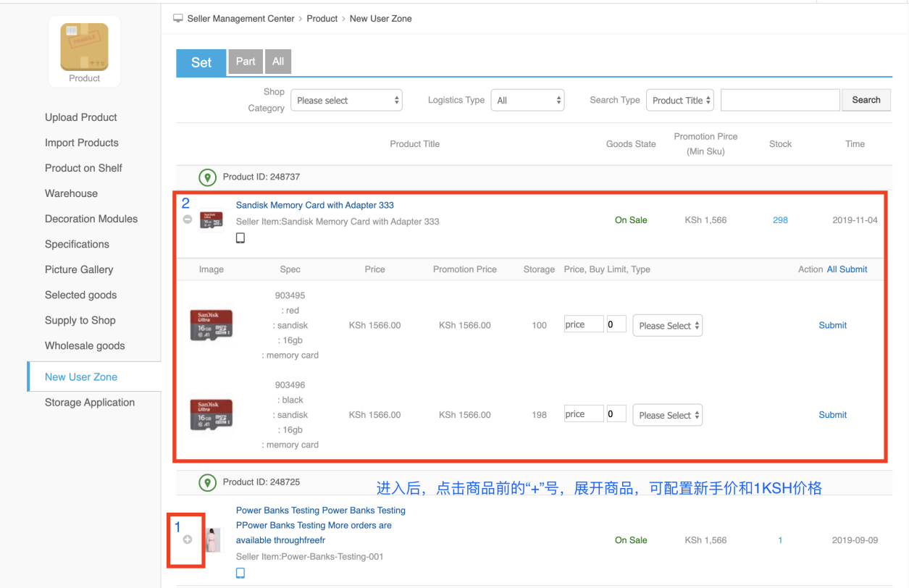This screenshot has width=909, height=588.
Task: Switch to the Set tab
Action: pyautogui.click(x=201, y=62)
